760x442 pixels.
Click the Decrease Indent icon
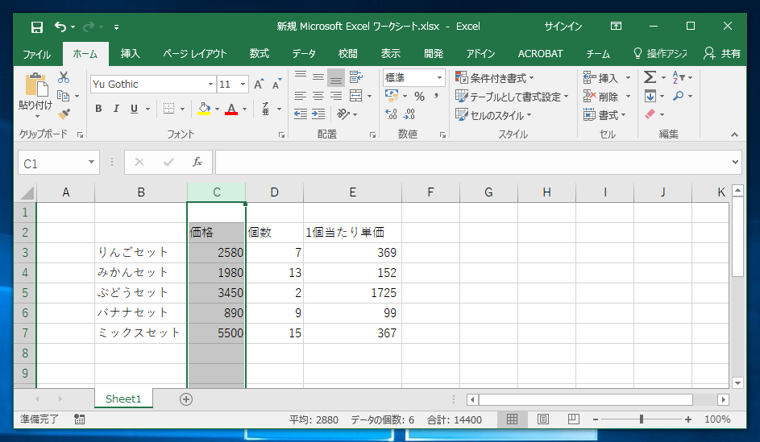tap(301, 114)
